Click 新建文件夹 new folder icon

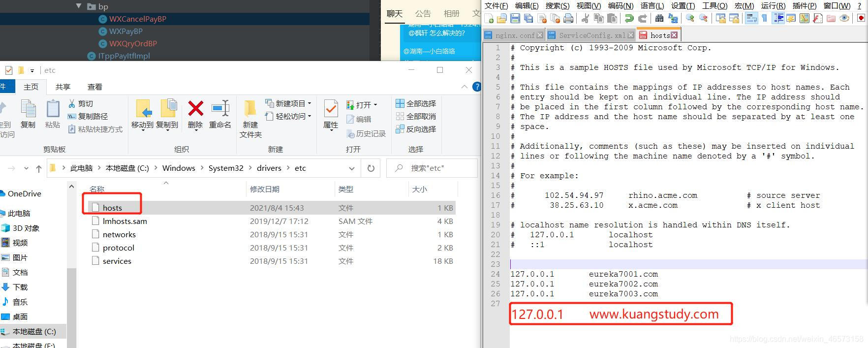[250, 109]
